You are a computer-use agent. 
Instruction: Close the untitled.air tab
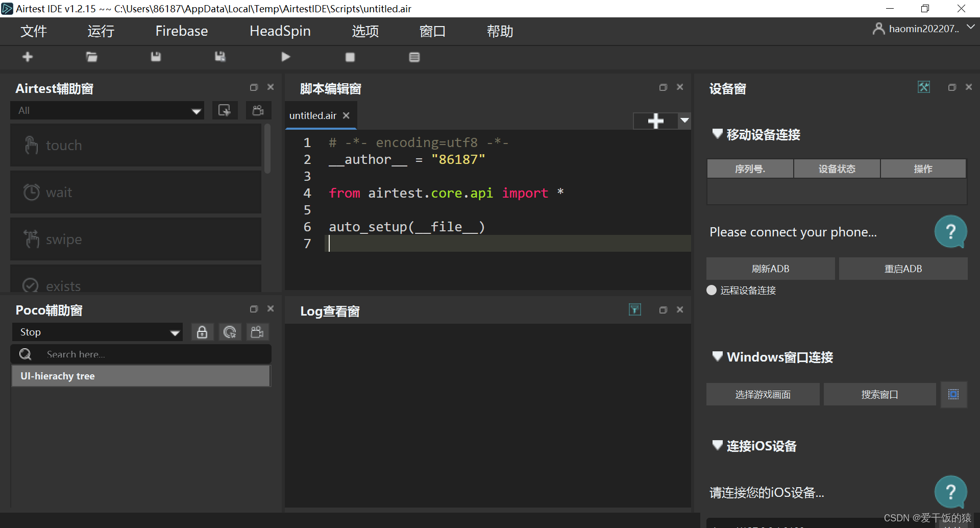click(x=346, y=115)
